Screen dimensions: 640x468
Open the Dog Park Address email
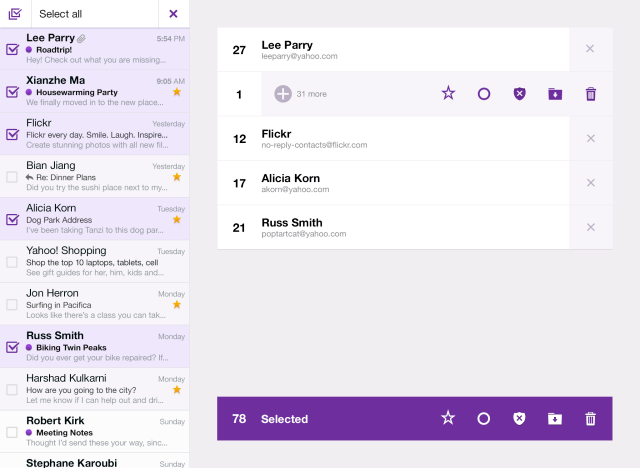[95, 219]
